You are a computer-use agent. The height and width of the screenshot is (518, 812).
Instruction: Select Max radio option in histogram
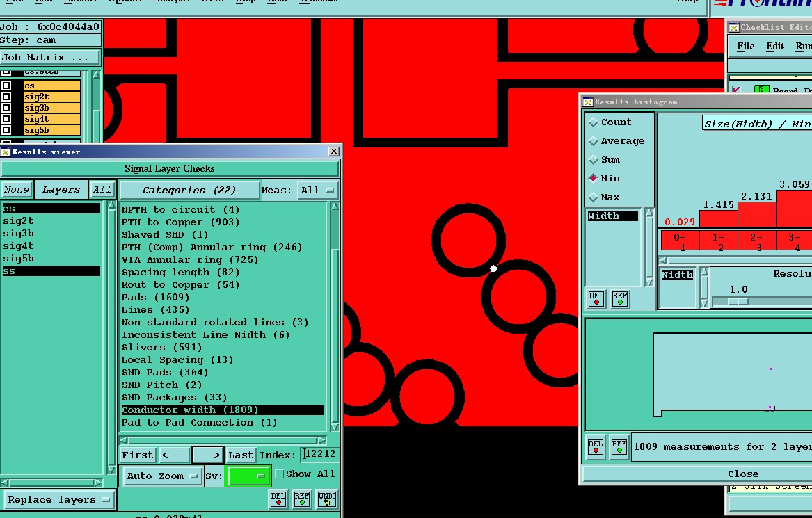pyautogui.click(x=594, y=197)
